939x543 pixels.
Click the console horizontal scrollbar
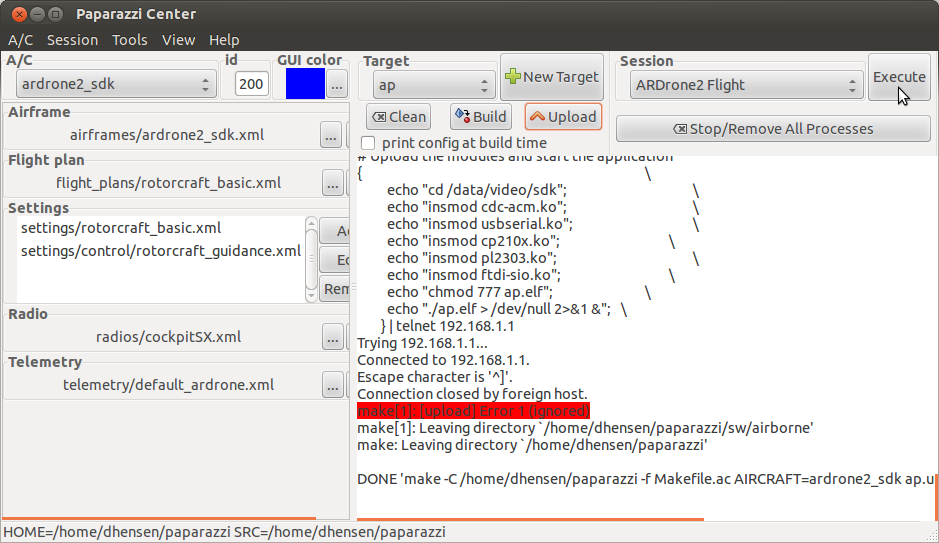pyautogui.click(x=530, y=520)
